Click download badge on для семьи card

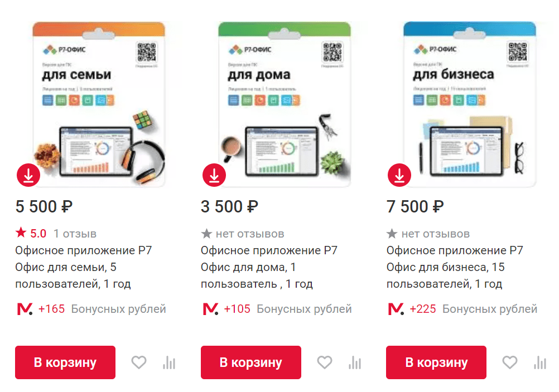(x=28, y=175)
